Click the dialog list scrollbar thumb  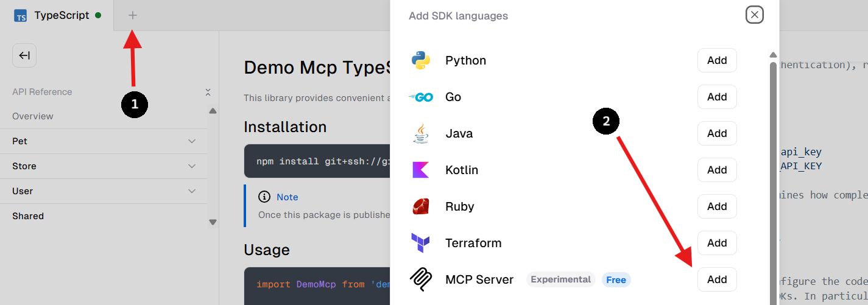(x=773, y=183)
